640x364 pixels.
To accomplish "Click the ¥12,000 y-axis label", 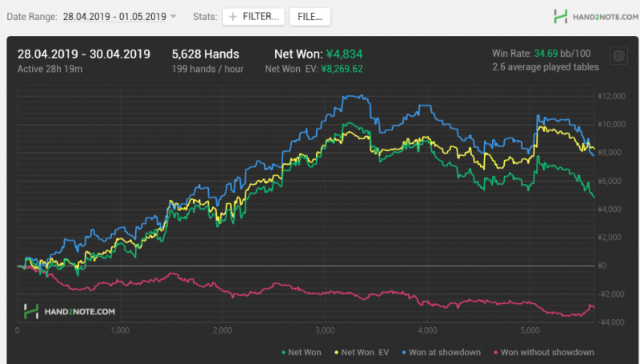I will pyautogui.click(x=610, y=96).
